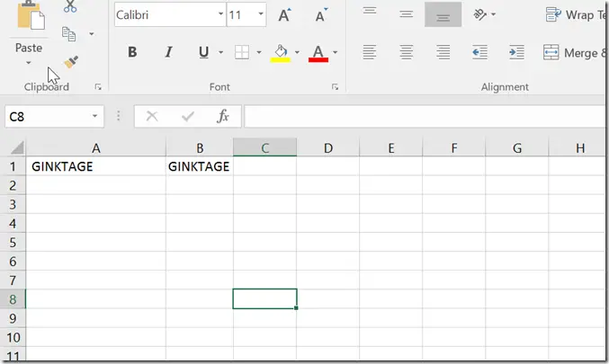
Task: Select row 10 header
Action: coord(13,337)
